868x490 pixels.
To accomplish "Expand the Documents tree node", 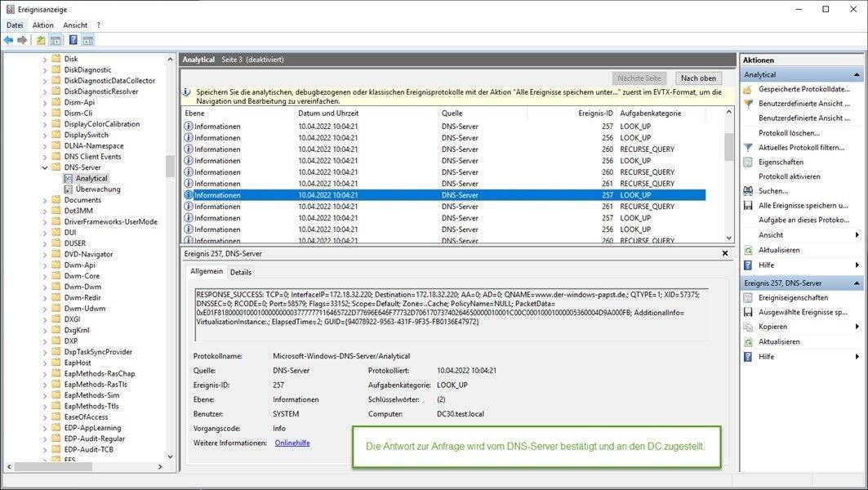I will (x=45, y=200).
